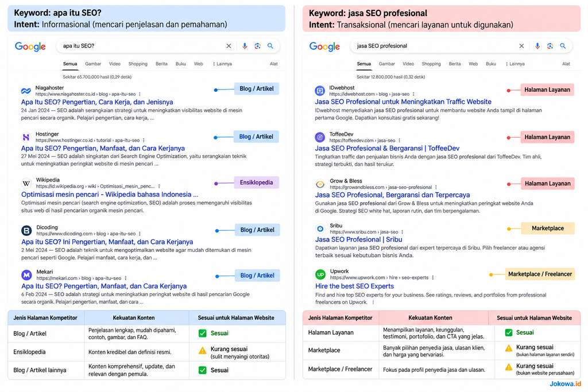Open 'Apa itu SEO? Ini Pengertian, Manfaat' Dicoding result
The width and height of the screenshot is (588, 392).
click(107, 242)
